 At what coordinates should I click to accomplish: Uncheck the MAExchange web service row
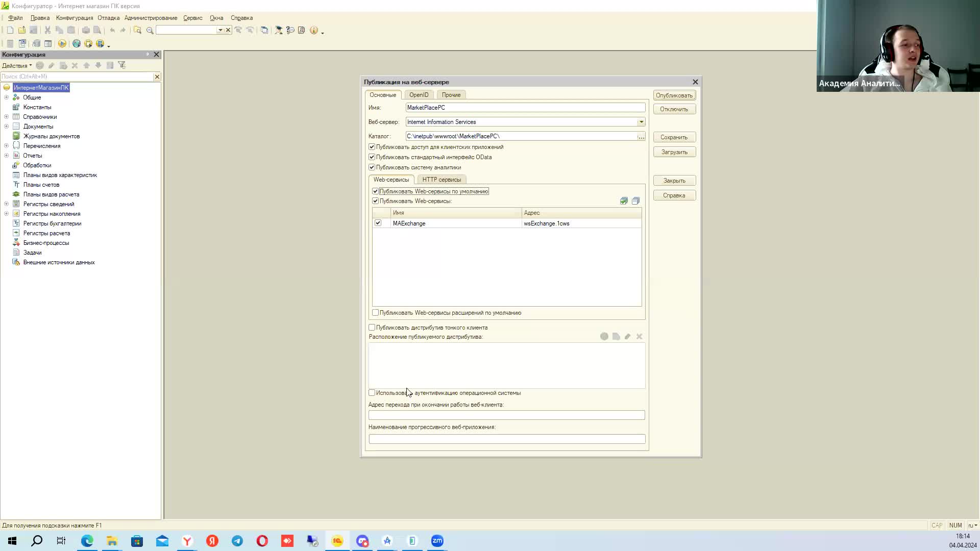tap(378, 223)
